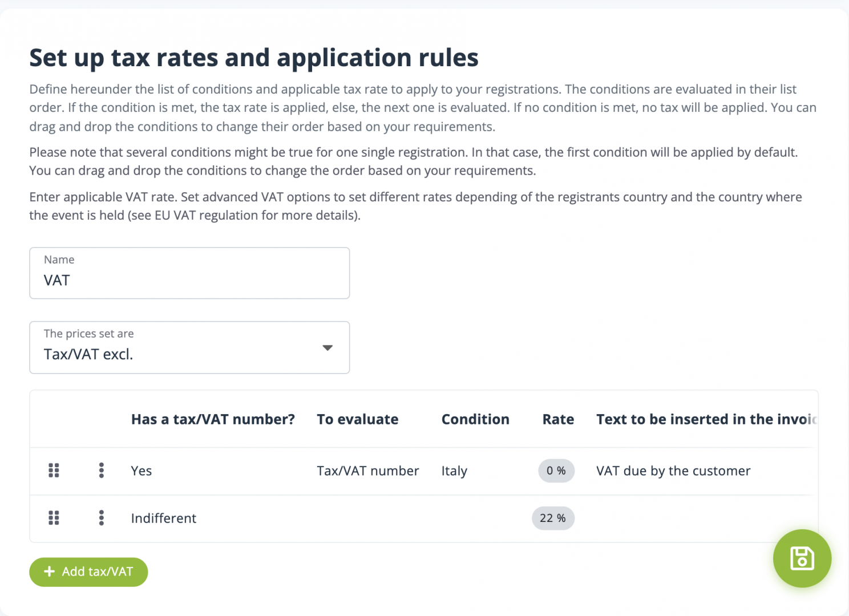Click the 22 % rate badge
Viewport: 849px width, 616px height.
pos(553,518)
